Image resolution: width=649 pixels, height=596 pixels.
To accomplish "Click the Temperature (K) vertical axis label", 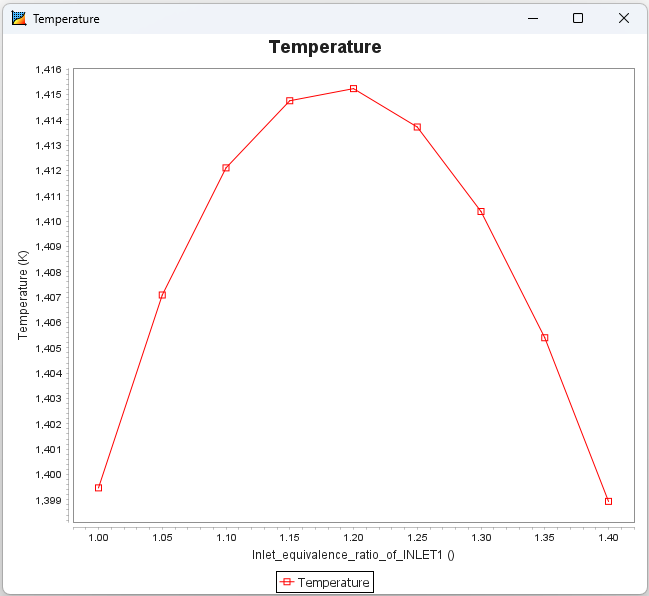I will click(x=23, y=295).
